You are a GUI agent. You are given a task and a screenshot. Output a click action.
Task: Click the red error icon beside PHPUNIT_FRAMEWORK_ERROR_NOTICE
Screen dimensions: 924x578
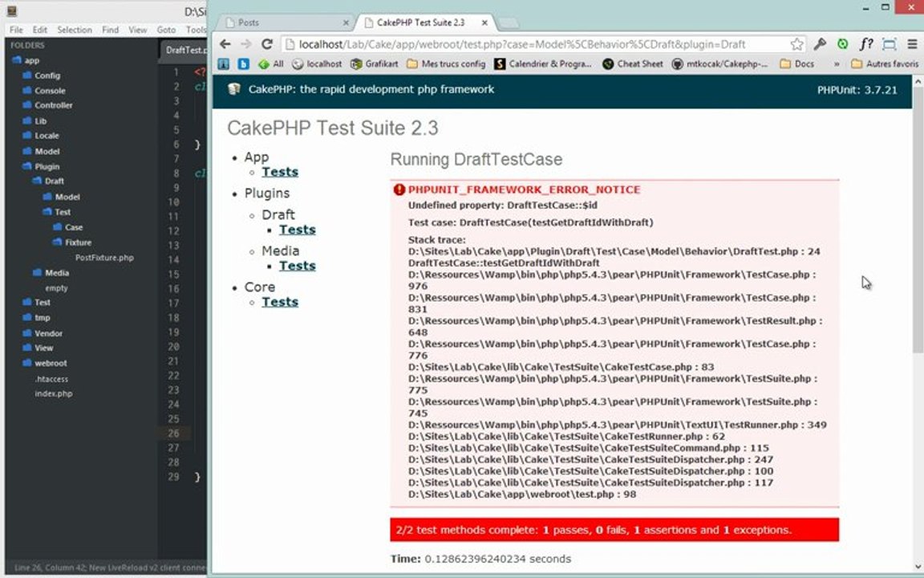coord(399,189)
